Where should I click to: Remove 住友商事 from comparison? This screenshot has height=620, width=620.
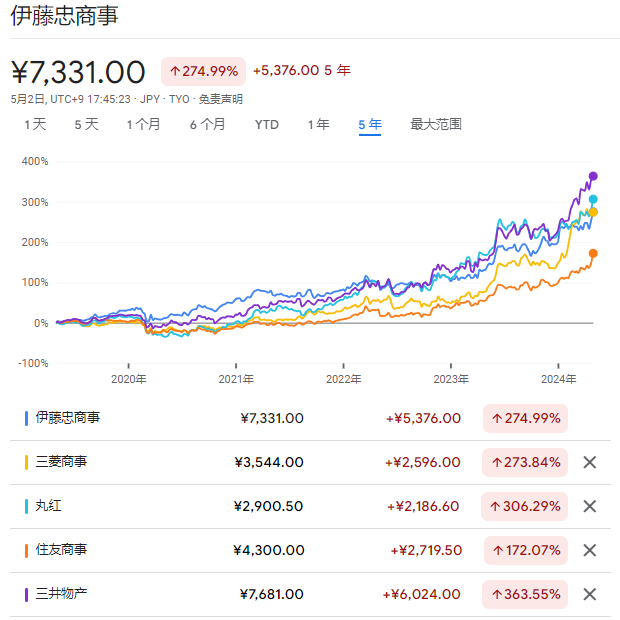click(589, 550)
